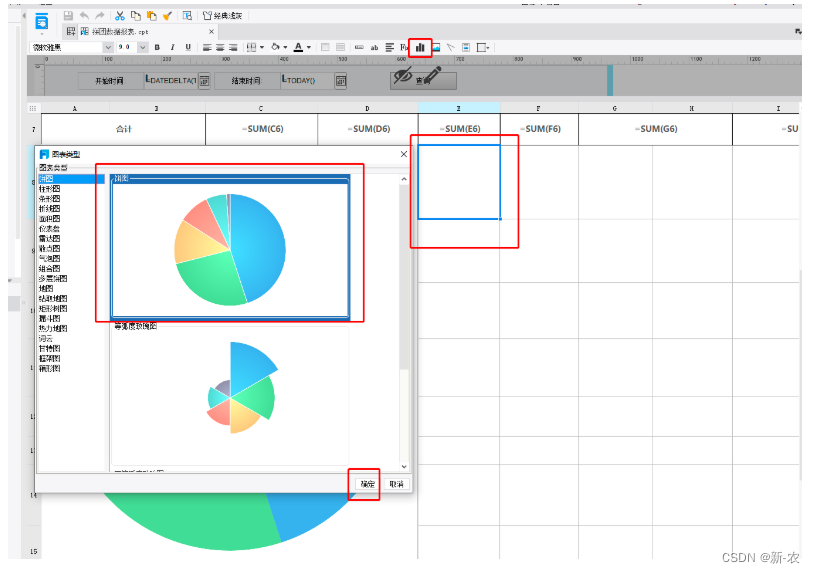Click the Copy icon
The height and width of the screenshot is (573, 815).
136,16
